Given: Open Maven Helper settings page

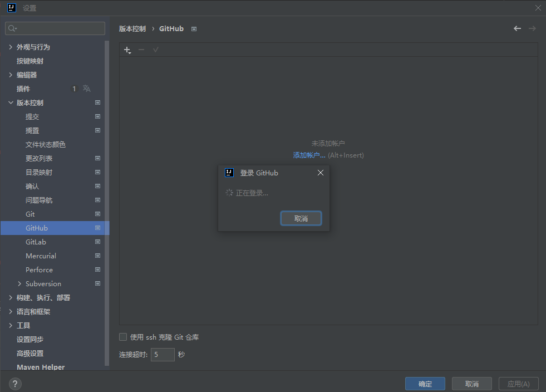Looking at the screenshot, I should [41, 367].
